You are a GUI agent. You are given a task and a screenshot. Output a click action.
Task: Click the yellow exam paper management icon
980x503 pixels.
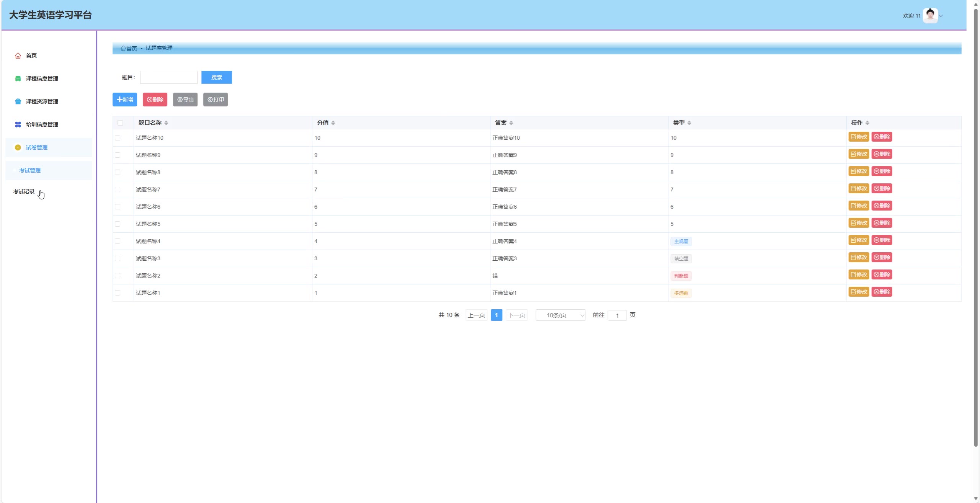(18, 147)
